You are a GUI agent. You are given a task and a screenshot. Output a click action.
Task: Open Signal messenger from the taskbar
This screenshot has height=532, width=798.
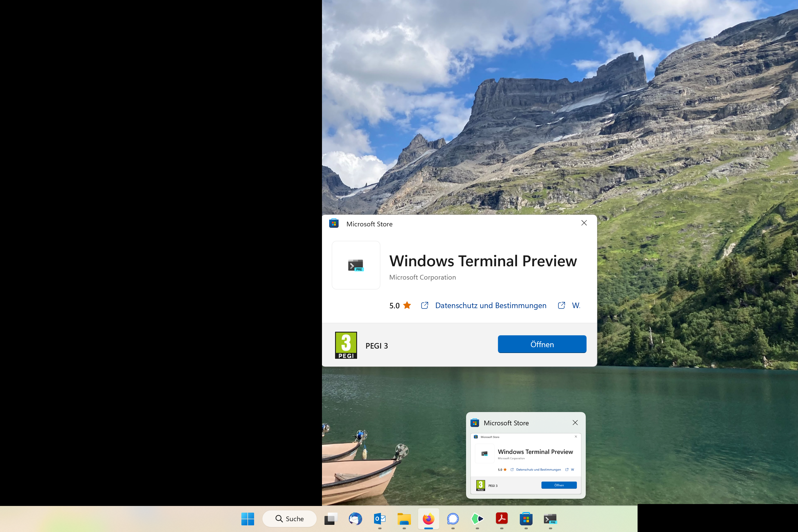pos(453,519)
